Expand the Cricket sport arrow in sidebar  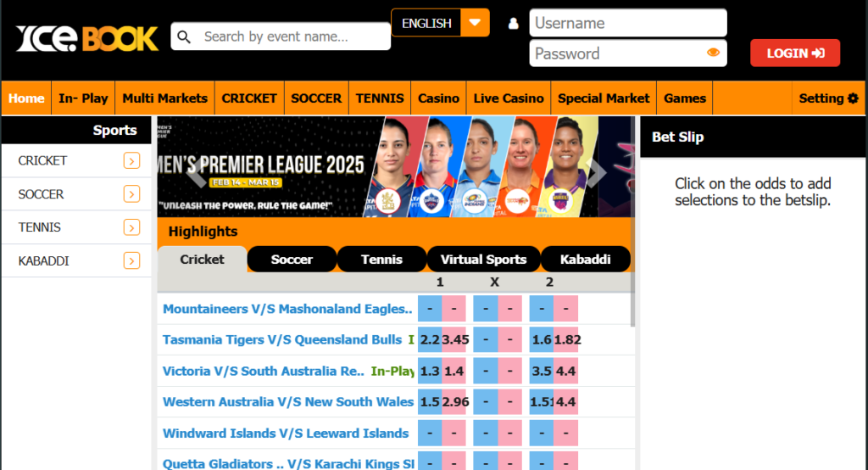pyautogui.click(x=131, y=161)
